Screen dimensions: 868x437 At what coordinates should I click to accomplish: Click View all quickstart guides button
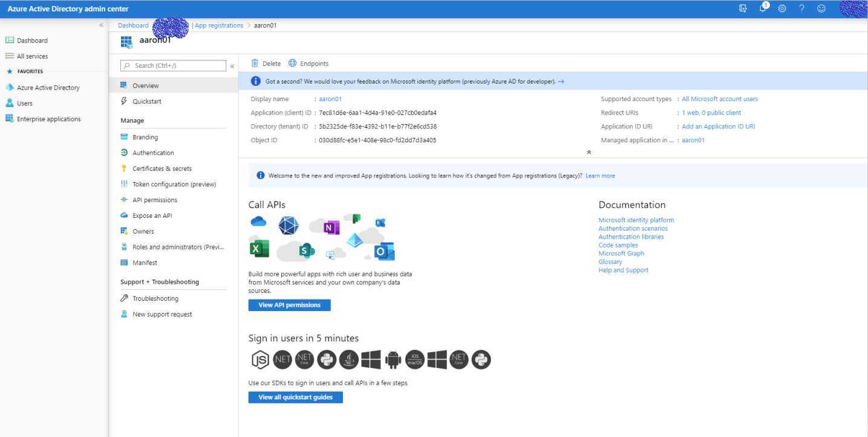pyautogui.click(x=295, y=397)
